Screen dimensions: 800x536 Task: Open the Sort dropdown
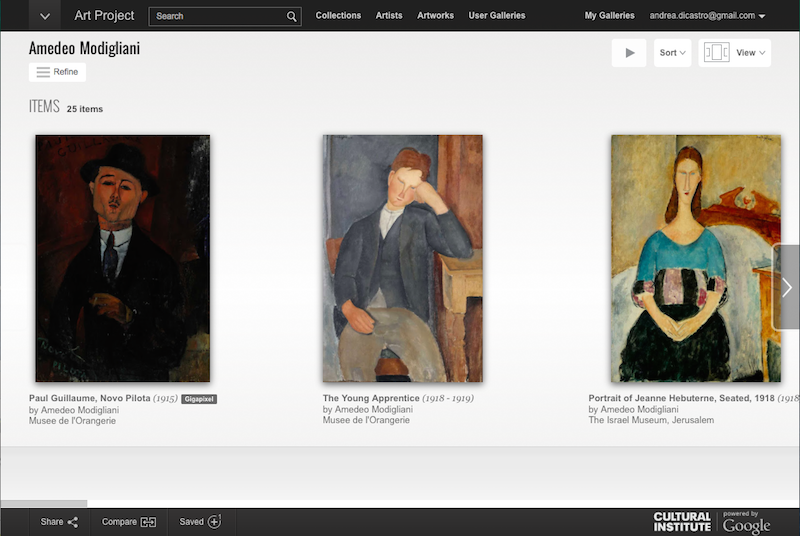pos(672,53)
